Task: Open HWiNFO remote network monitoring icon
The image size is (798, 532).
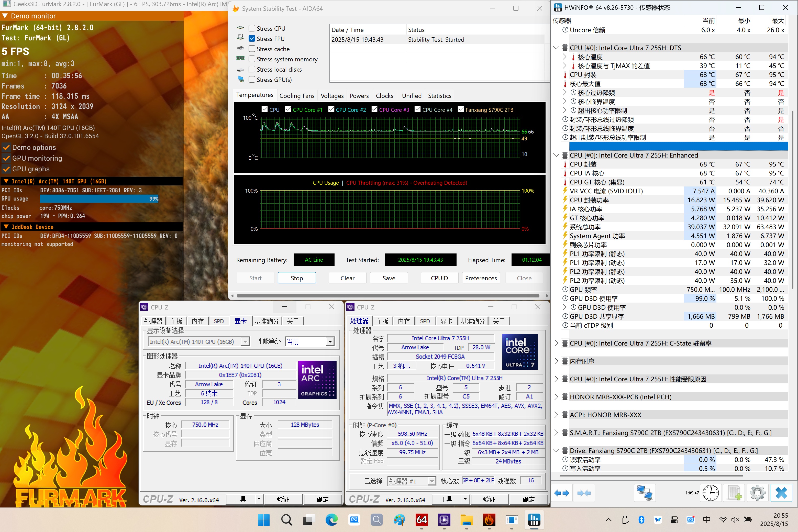Action: (x=644, y=493)
